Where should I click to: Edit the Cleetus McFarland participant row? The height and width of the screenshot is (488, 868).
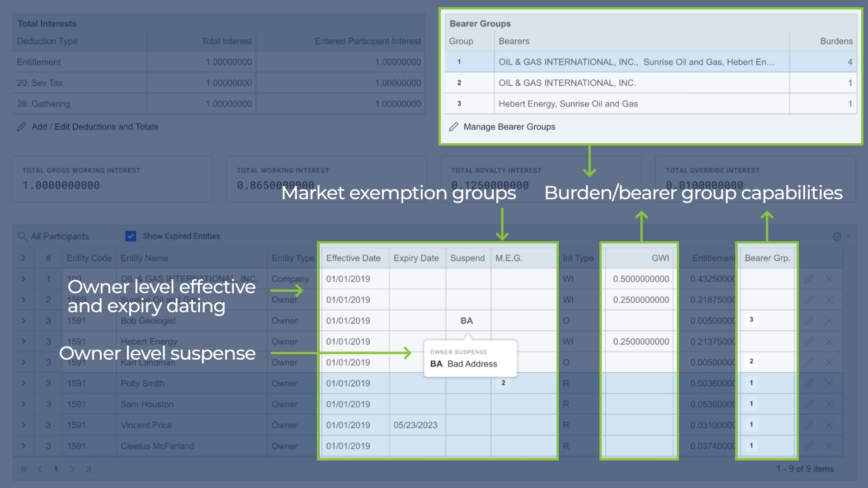809,446
